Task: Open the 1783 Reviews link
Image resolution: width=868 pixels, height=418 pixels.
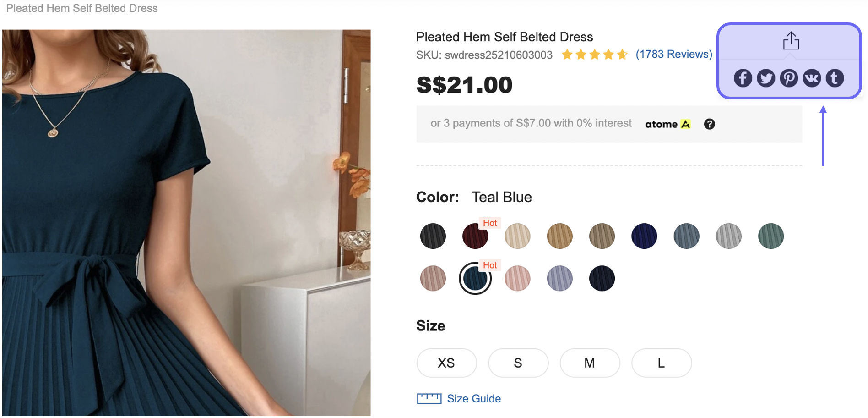Action: click(674, 54)
